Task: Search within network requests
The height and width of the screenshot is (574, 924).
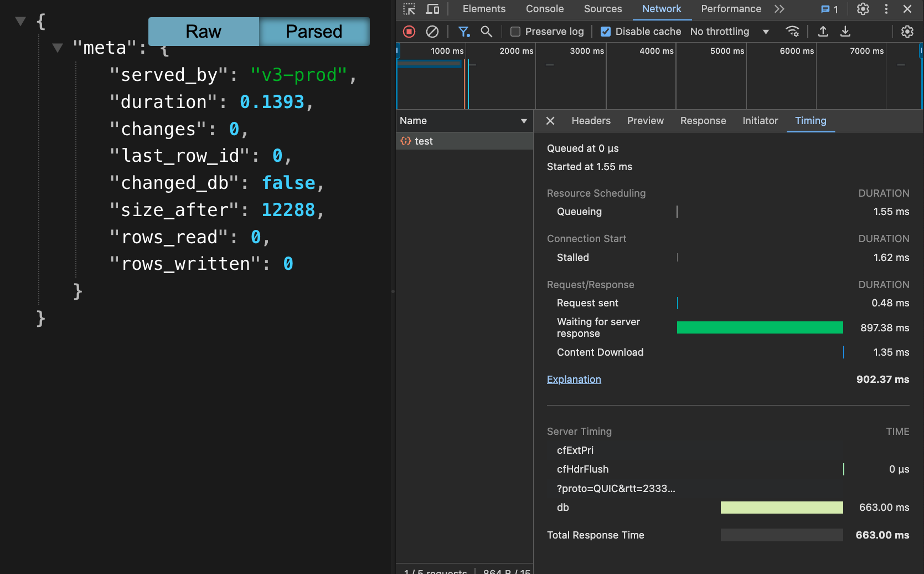Action: [486, 32]
